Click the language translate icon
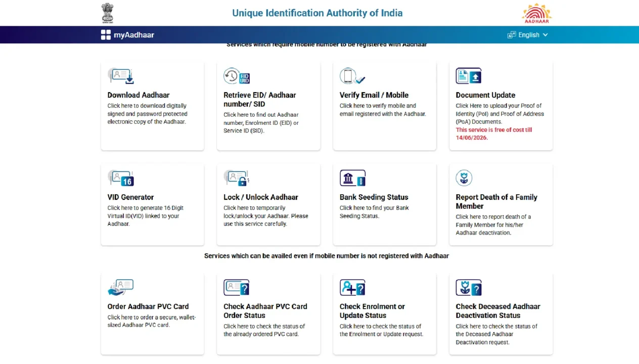This screenshot has width=639, height=364. point(512,35)
